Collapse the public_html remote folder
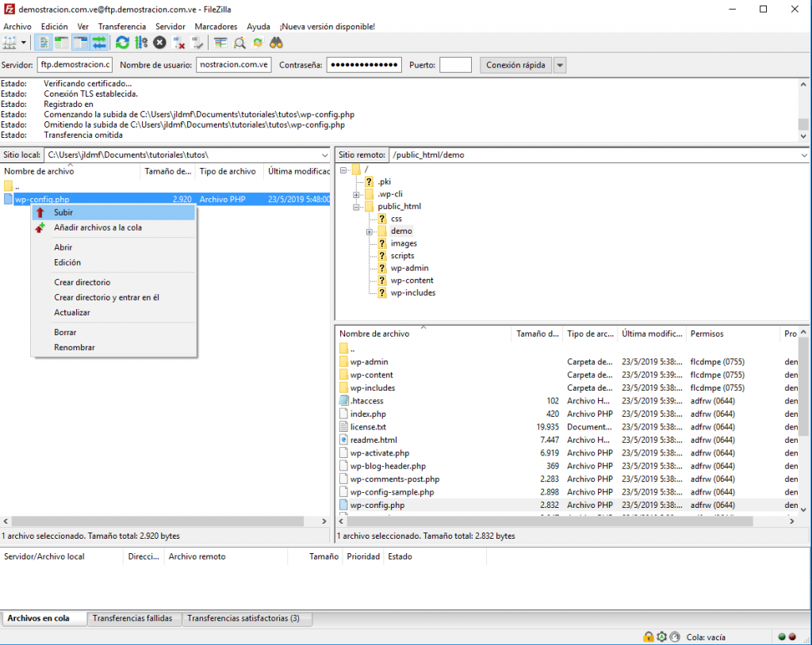Image resolution: width=812 pixels, height=645 pixels. tap(357, 207)
